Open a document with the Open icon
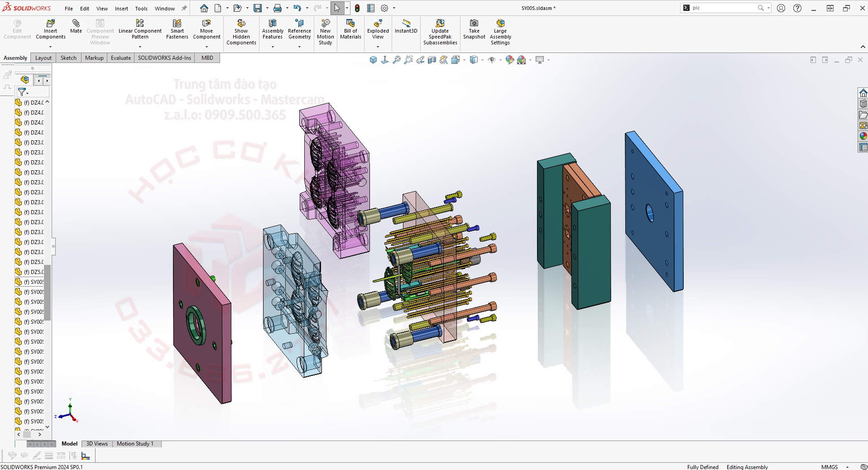The height and width of the screenshot is (470, 868). click(237, 8)
